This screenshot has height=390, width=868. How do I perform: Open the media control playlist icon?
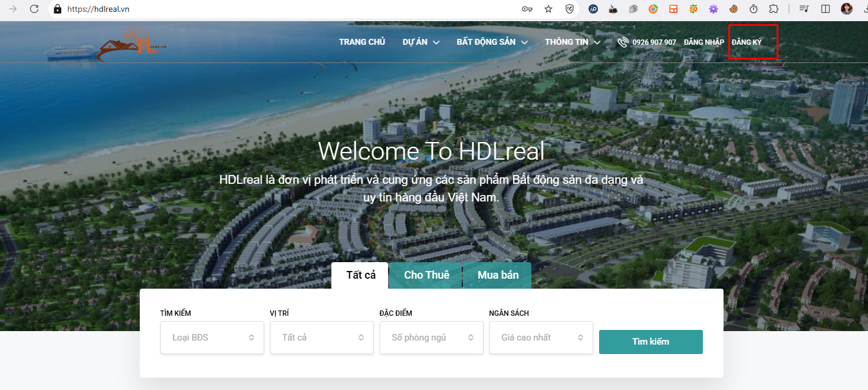804,9
